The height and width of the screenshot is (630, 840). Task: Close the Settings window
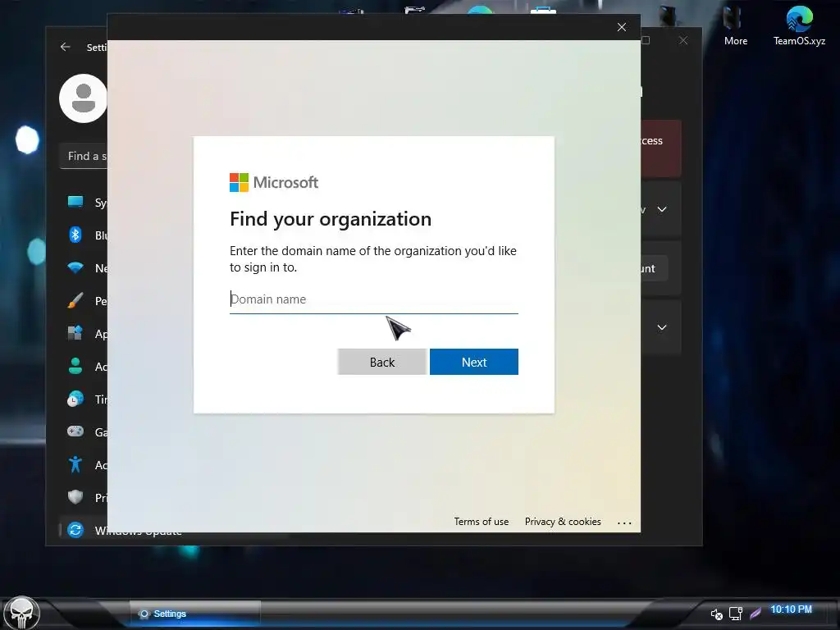pyautogui.click(x=683, y=41)
